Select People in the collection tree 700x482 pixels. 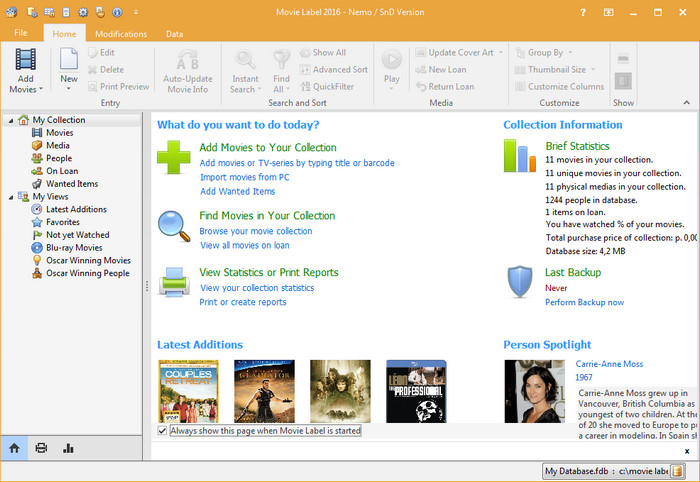pos(59,158)
